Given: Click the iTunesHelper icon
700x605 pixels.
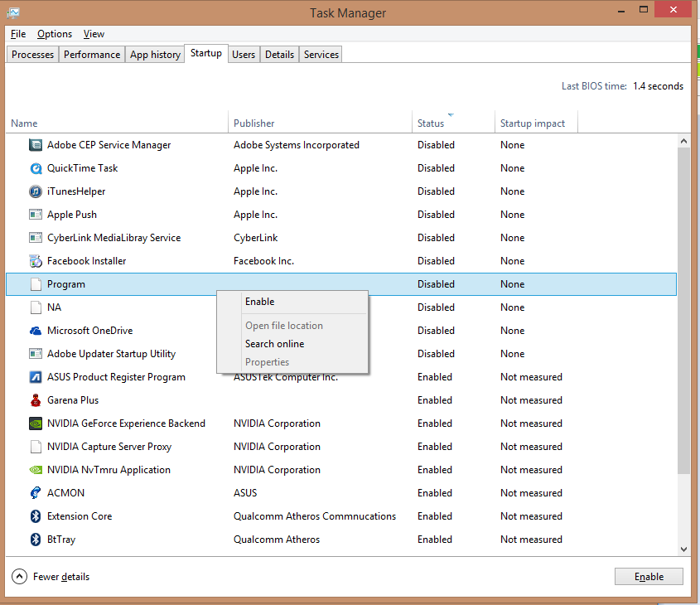Looking at the screenshot, I should point(36,191).
